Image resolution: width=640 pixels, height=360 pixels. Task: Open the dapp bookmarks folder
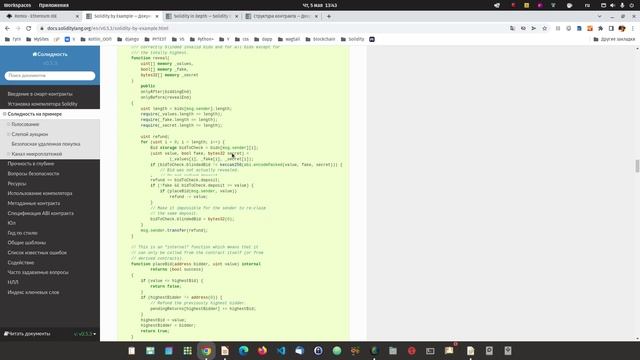pyautogui.click(x=263, y=39)
